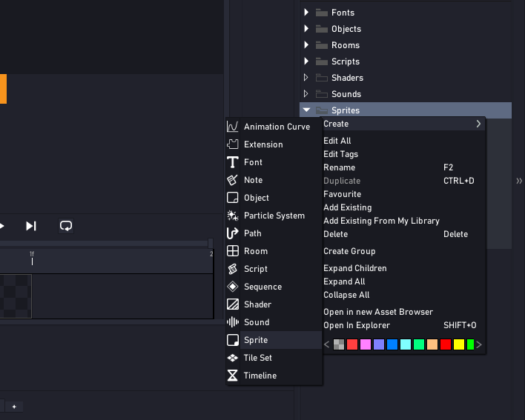Click the Script scroll icon
Viewport: 525px width, 420px height.
[x=233, y=269]
